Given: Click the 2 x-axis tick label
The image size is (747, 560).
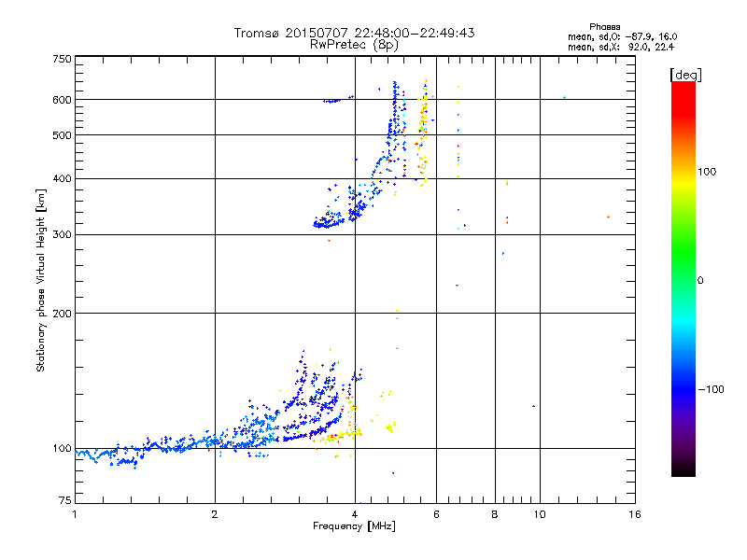Looking at the screenshot, I should click(x=215, y=514).
